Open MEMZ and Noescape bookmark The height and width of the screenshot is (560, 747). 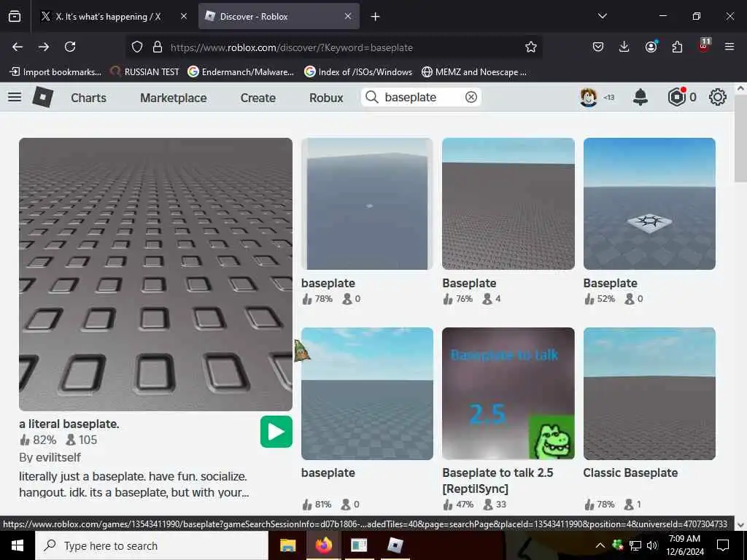point(474,72)
